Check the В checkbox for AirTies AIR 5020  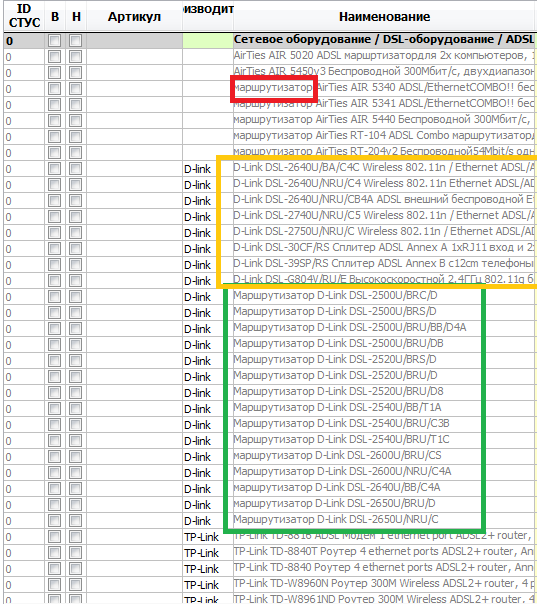[x=54, y=57]
